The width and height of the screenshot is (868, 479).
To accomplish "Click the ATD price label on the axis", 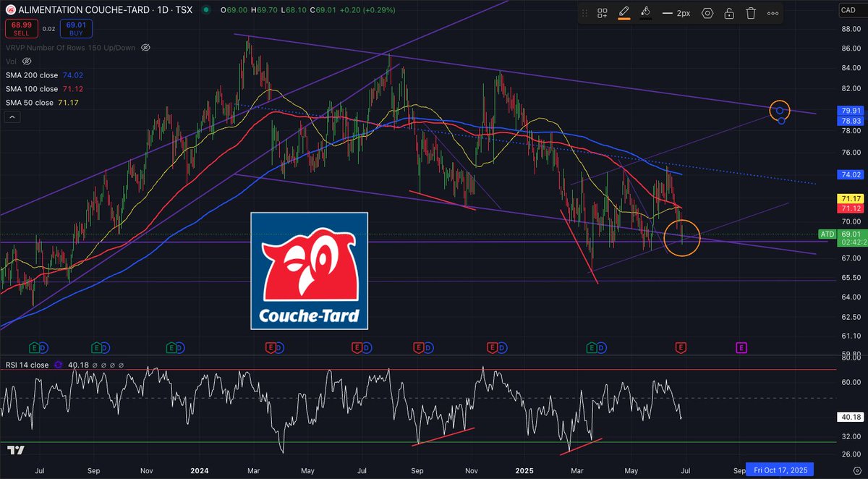I will (x=827, y=234).
